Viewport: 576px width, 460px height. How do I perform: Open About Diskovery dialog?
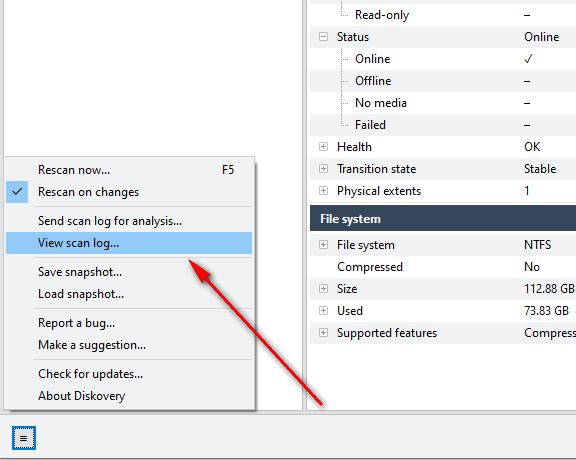(x=129, y=396)
